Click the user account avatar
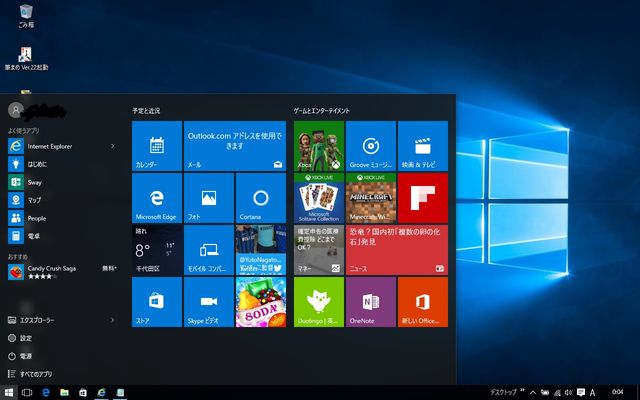The image size is (640, 400). [x=16, y=110]
